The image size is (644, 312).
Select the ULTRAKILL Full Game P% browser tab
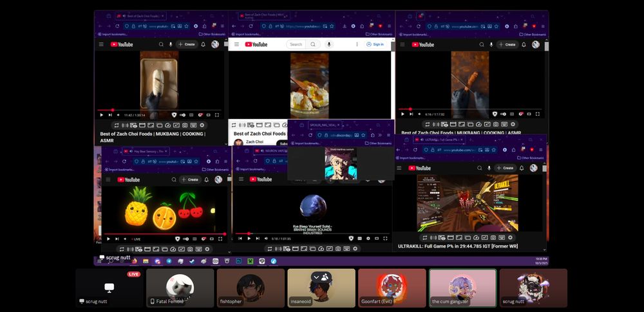[439, 140]
